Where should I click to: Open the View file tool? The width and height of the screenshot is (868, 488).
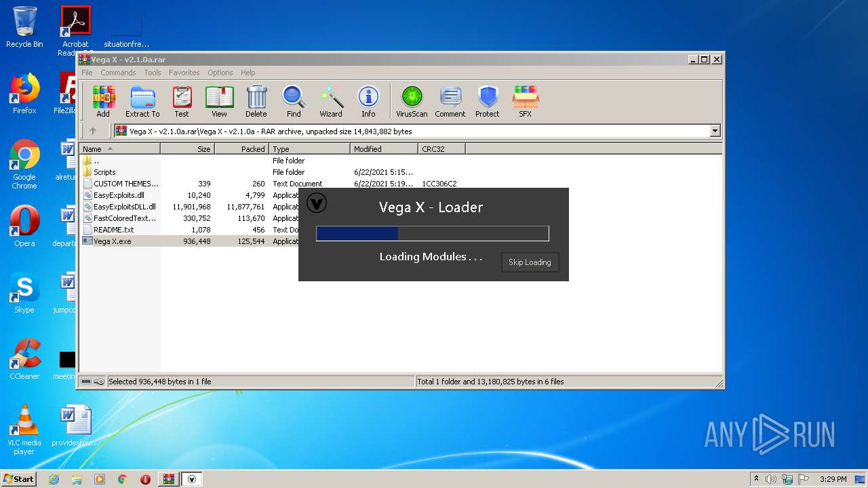tap(219, 102)
